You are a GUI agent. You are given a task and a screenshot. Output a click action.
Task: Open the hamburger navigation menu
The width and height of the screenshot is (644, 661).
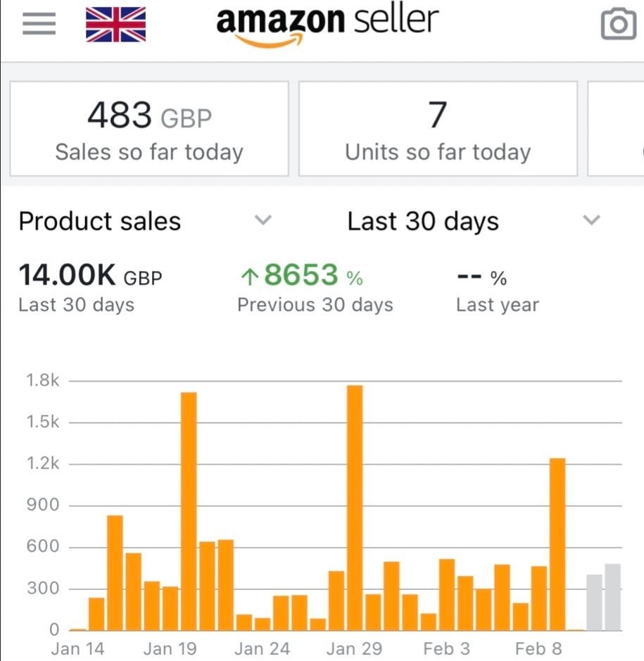39,25
